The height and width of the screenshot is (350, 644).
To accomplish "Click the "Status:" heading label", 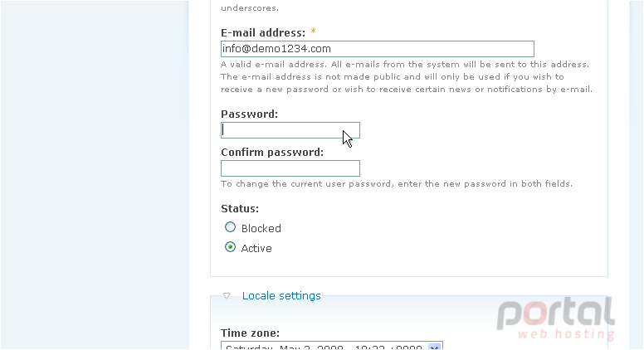I will click(x=240, y=209).
